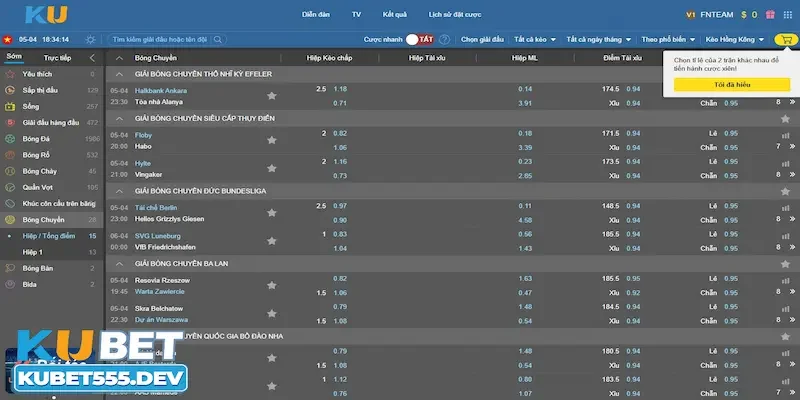Click the sun theme brightness icon
The height and width of the screenshot is (400, 800).
tap(91, 39)
